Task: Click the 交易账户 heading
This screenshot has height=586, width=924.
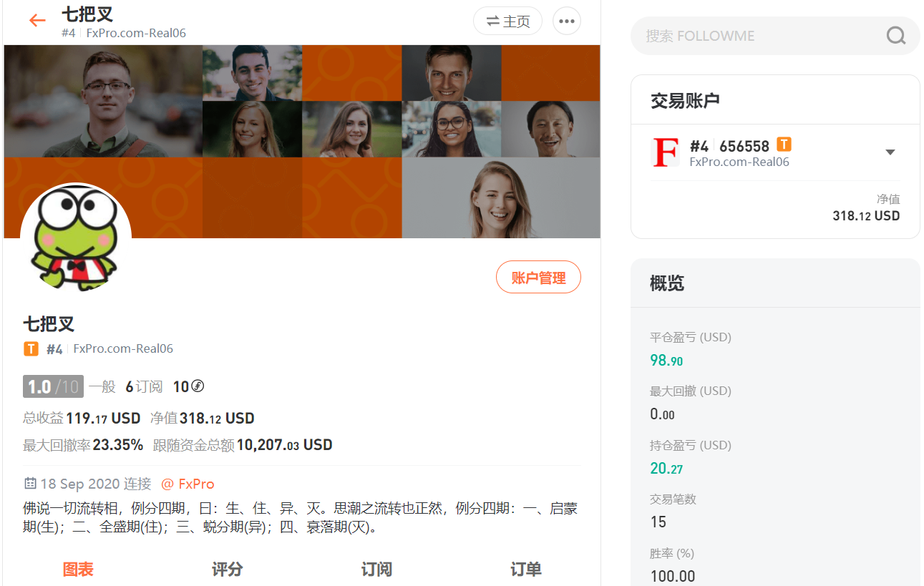Action: pos(685,101)
